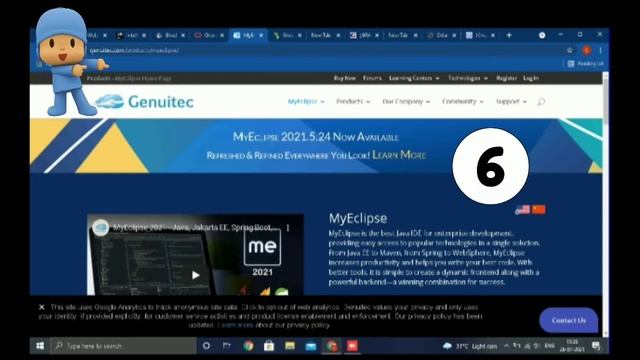Viewport: 640px width, 360px height.
Task: Open the video's three-dot options
Action: (288, 228)
